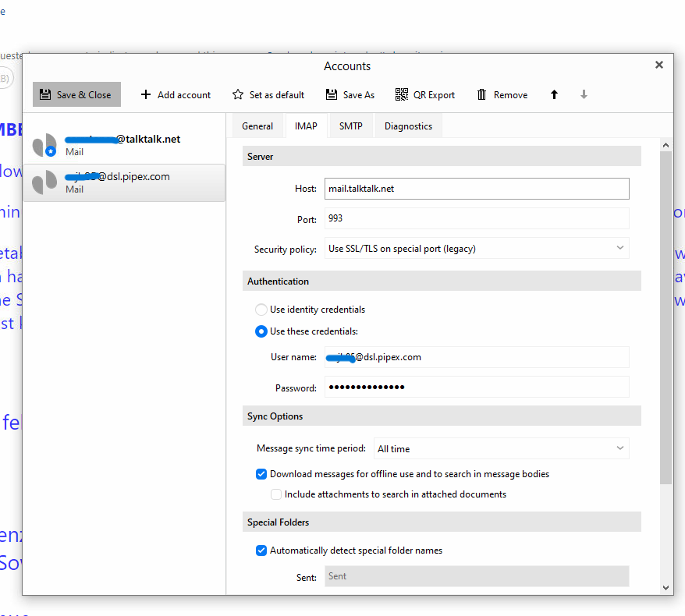Screen dimensions: 685x616
Task: Select Use identity credentials radio button
Action: pos(261,310)
